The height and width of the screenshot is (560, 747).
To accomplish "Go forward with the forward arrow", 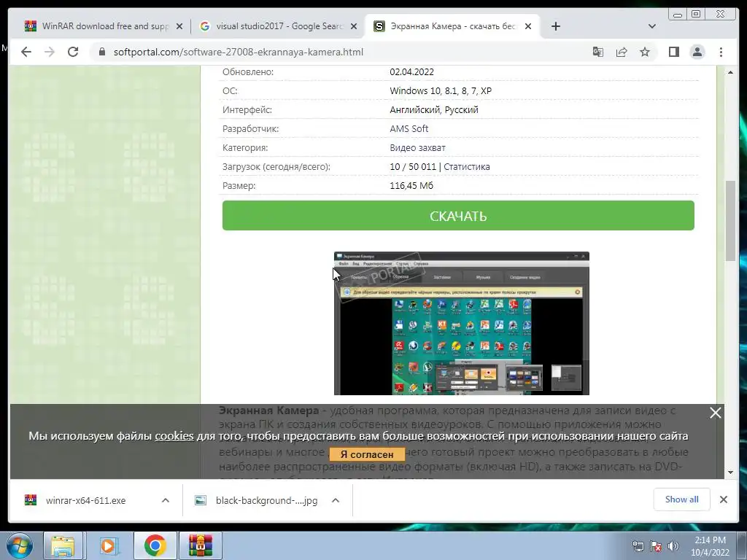I will (50, 52).
